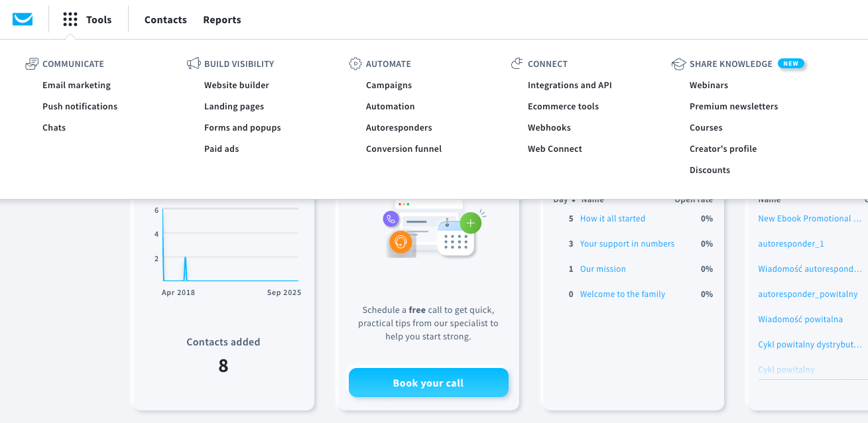
Task: Click the Automate gear icon
Action: [355, 64]
